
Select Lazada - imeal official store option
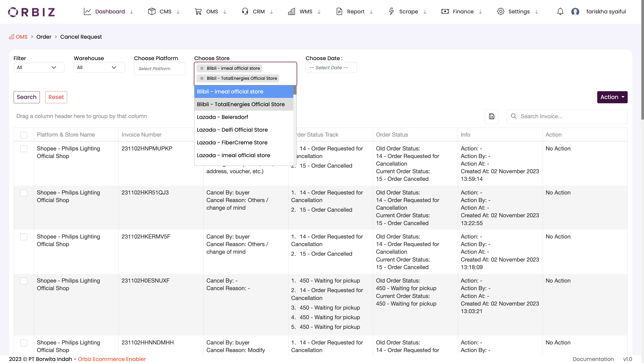coord(244,155)
